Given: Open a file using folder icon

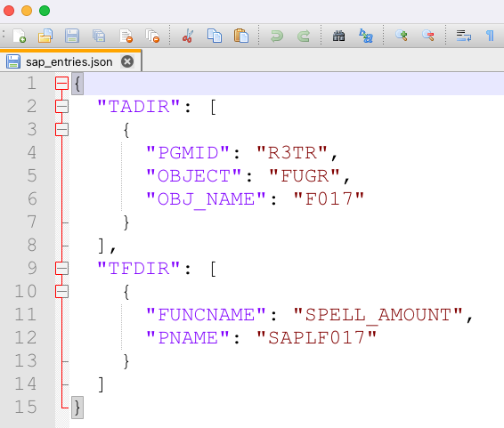Looking at the screenshot, I should (x=45, y=36).
